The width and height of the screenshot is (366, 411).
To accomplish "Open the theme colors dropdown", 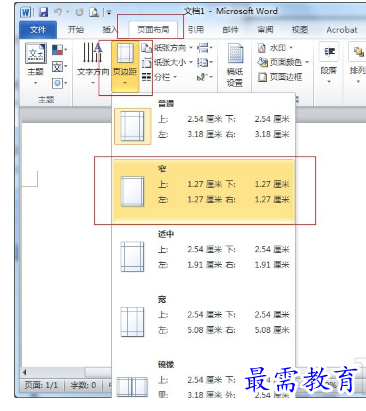I will [x=59, y=51].
